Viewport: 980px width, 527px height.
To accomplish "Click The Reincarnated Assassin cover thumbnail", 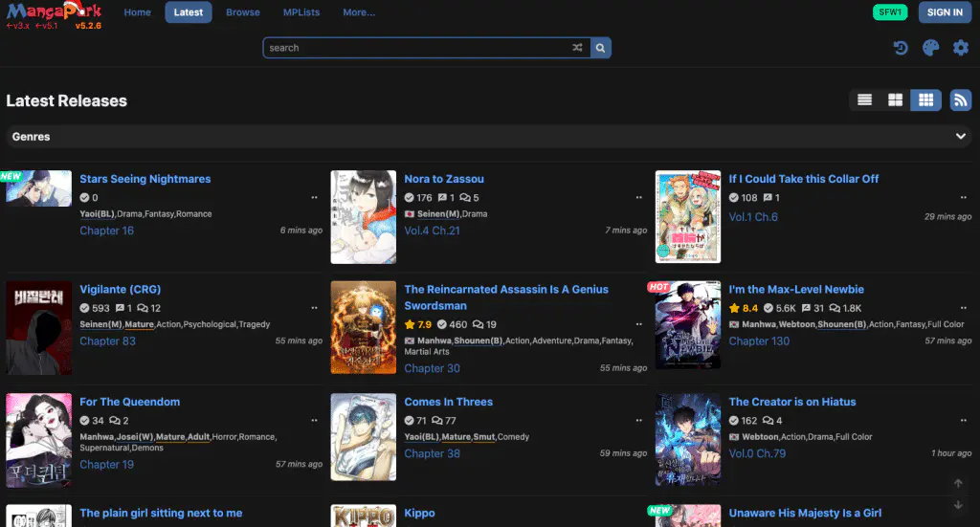I will coord(363,327).
